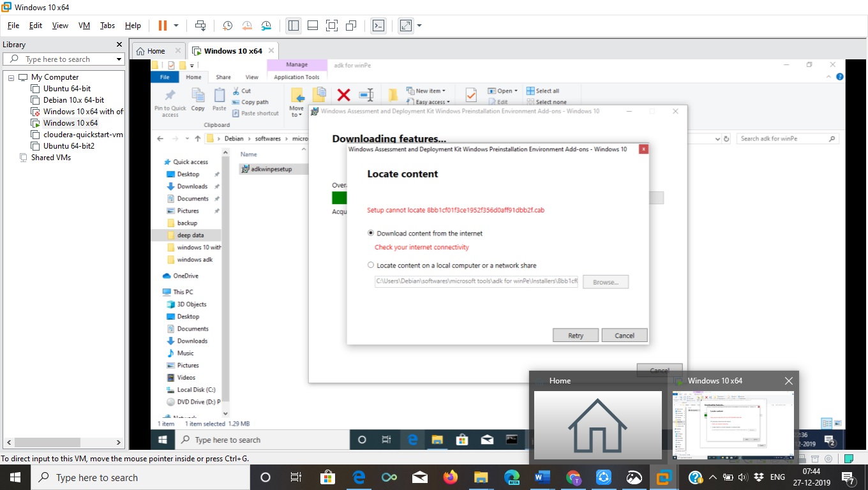The width and height of the screenshot is (868, 490).
Task: Click the Unity mode icon
Action: pyautogui.click(x=350, y=26)
